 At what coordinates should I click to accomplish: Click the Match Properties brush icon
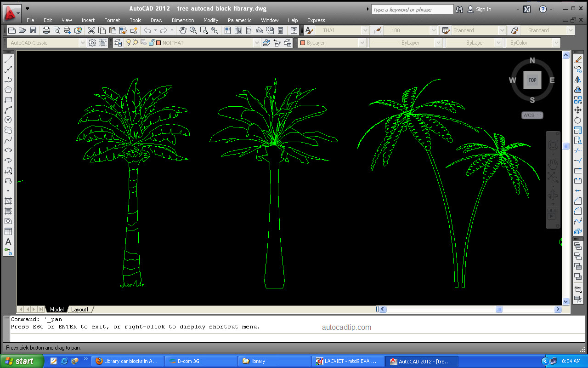(123, 30)
